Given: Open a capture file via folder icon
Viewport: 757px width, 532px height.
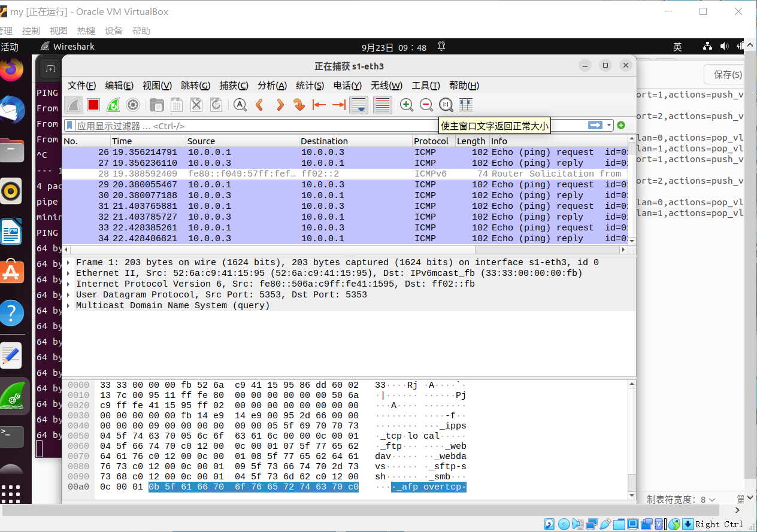Looking at the screenshot, I should 157,105.
